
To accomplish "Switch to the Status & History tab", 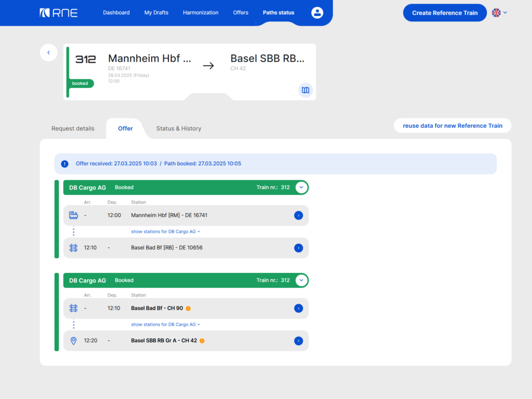I will click(x=179, y=128).
